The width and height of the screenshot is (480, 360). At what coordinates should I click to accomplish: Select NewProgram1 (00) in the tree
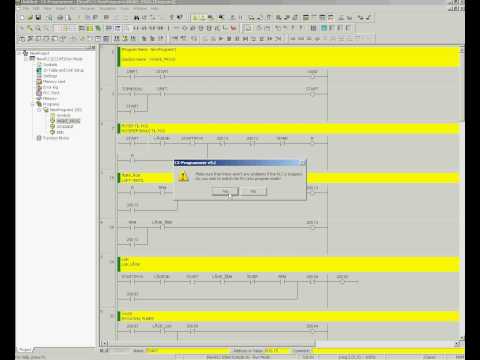tap(66, 110)
